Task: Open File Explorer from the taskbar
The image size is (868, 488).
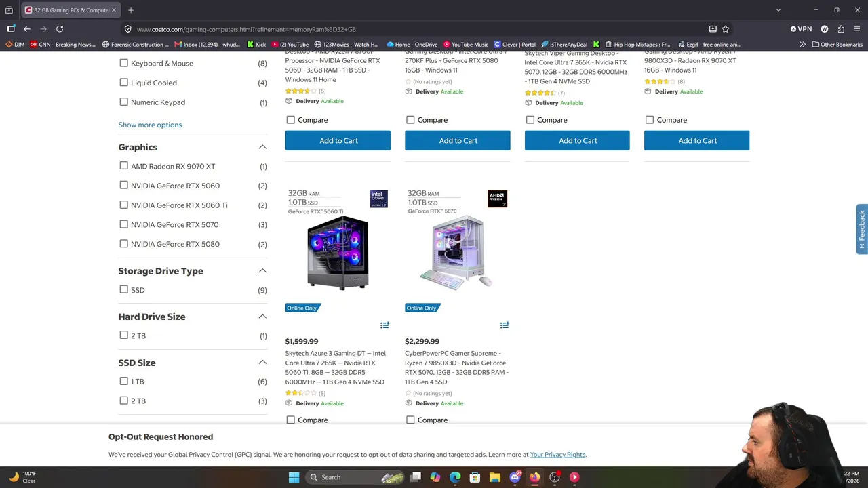Action: coord(495,477)
